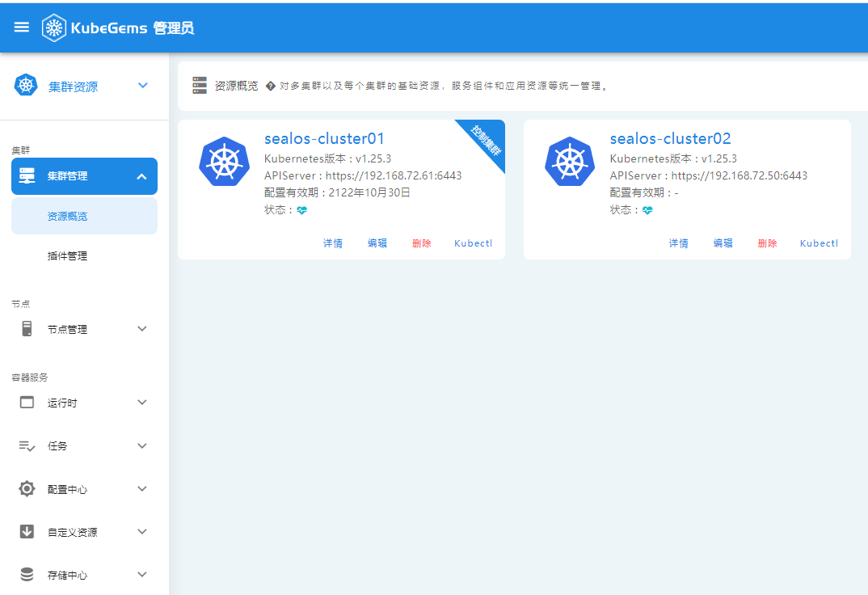Open the 配置中心 menu label
This screenshot has width=868, height=595.
tap(68, 489)
